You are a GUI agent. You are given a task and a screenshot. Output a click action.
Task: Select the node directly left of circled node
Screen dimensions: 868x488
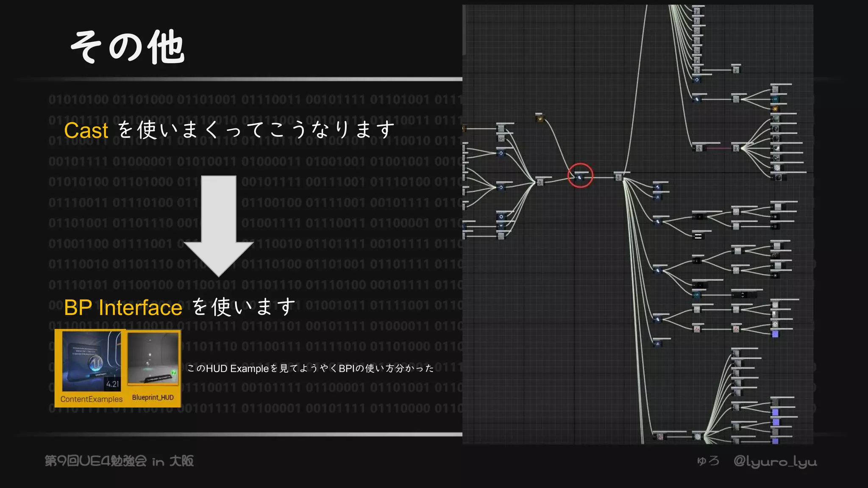point(540,181)
